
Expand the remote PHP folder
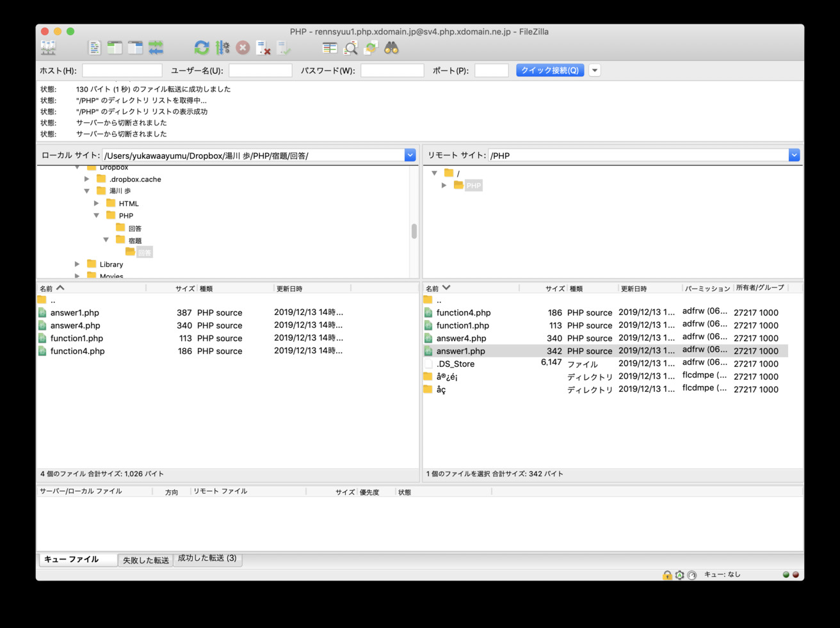[444, 185]
